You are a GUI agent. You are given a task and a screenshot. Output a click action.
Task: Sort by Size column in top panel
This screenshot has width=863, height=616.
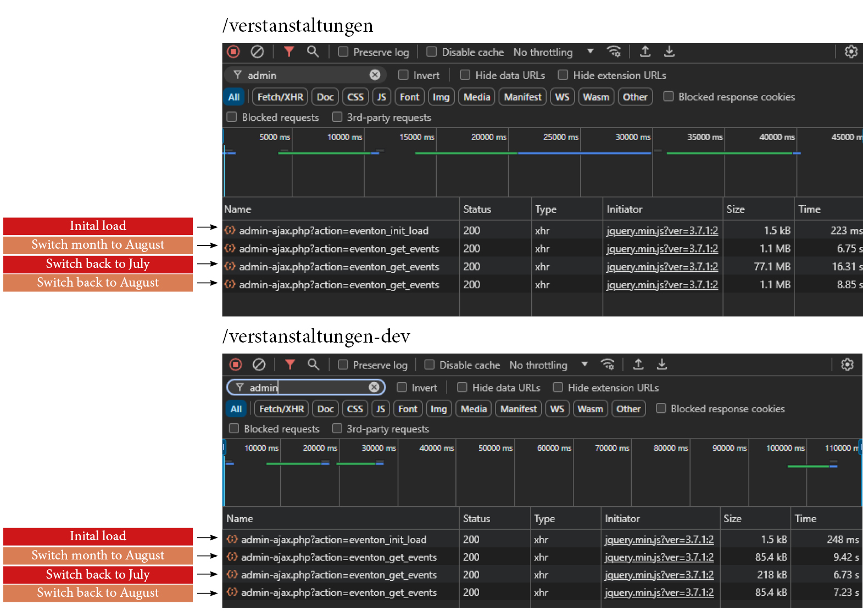click(x=758, y=209)
